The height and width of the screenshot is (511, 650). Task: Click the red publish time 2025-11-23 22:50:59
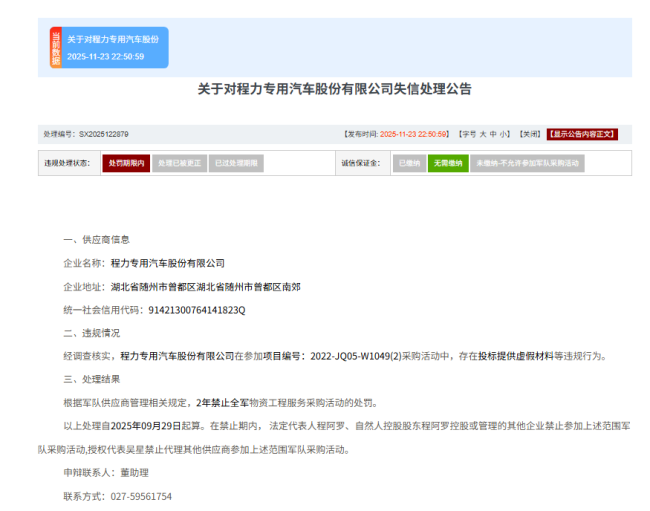[414, 133]
